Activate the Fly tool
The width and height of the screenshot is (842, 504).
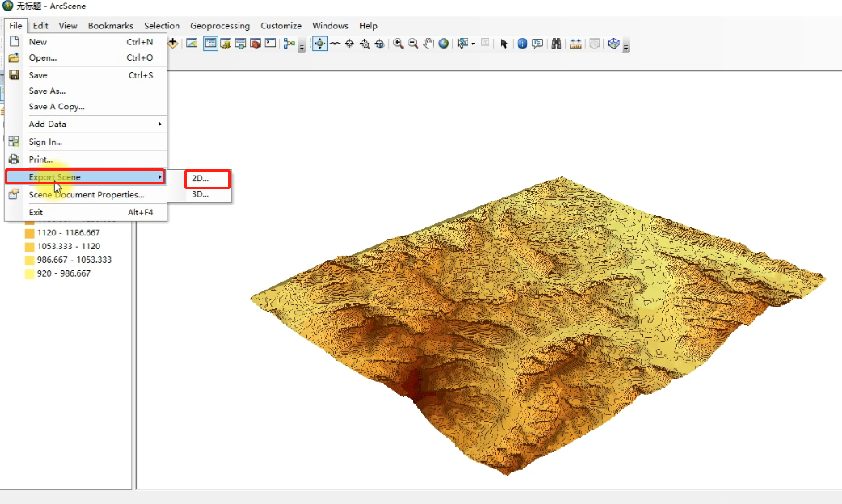[x=333, y=44]
